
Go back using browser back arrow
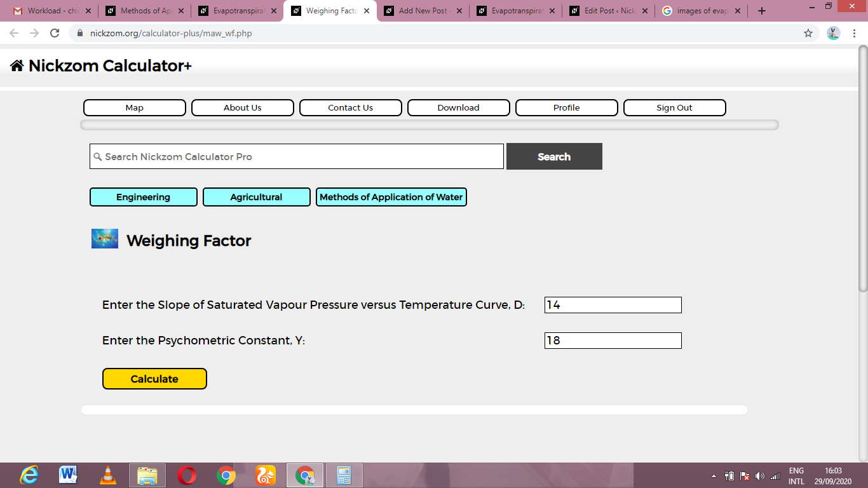(14, 33)
